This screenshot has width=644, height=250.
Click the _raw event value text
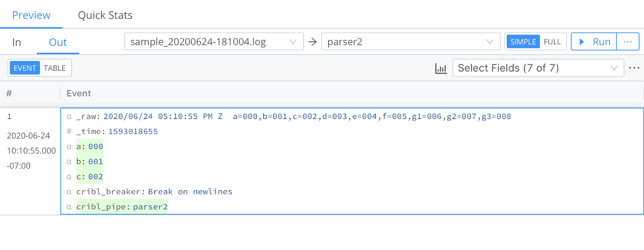(x=307, y=117)
